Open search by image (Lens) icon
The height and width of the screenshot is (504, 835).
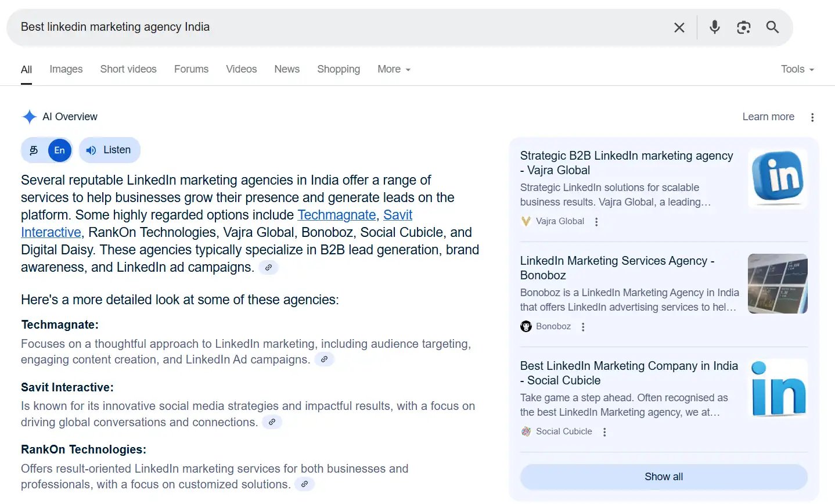pyautogui.click(x=743, y=27)
